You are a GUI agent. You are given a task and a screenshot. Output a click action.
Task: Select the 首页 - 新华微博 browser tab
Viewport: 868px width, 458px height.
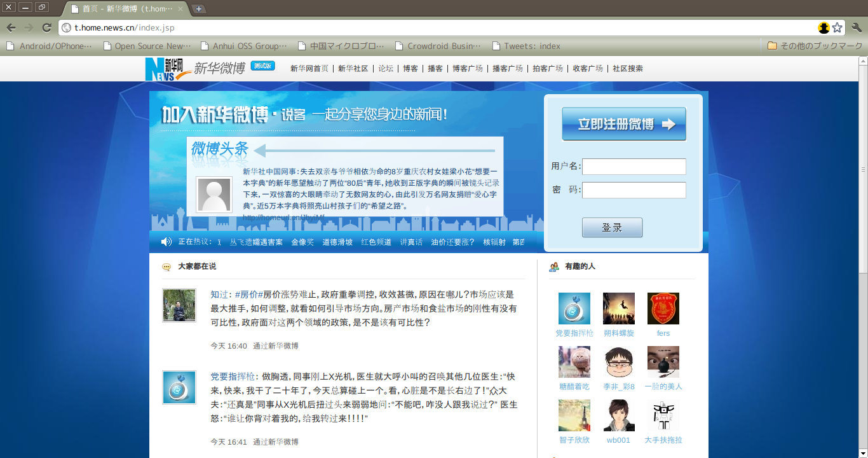(126, 9)
